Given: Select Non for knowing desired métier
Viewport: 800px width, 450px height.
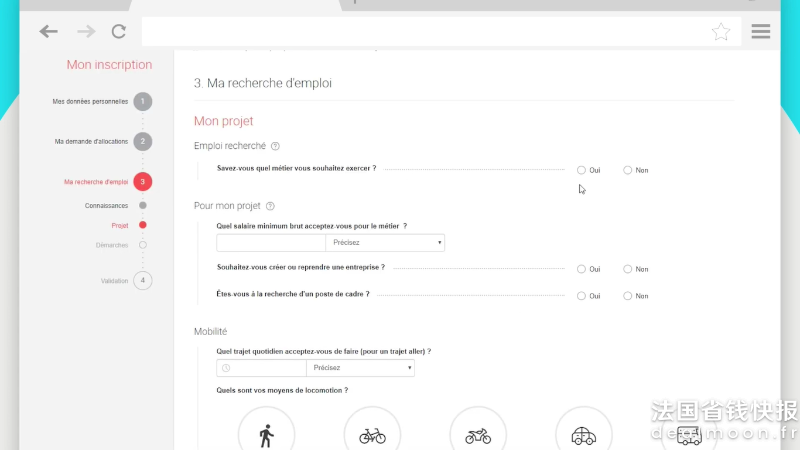Looking at the screenshot, I should tap(628, 170).
